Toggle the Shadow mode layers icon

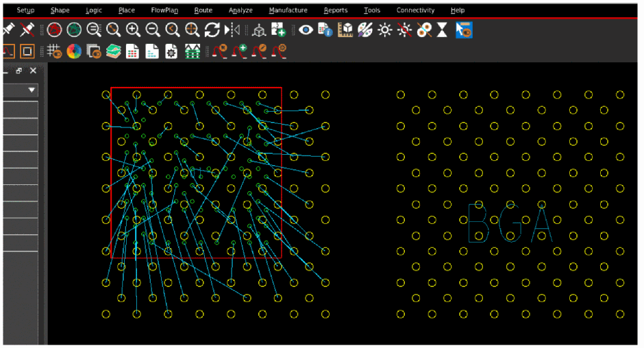[x=94, y=51]
